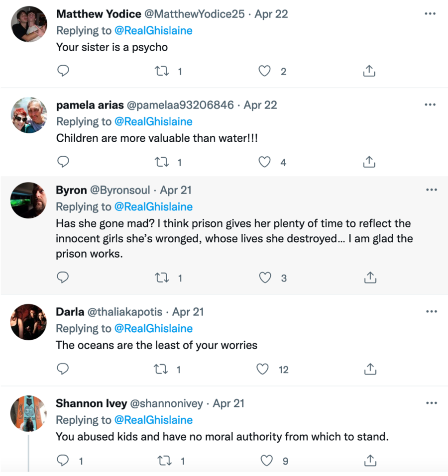Open Darla's profile via @thaliakapotis handle
448x476 pixels.
point(125,312)
